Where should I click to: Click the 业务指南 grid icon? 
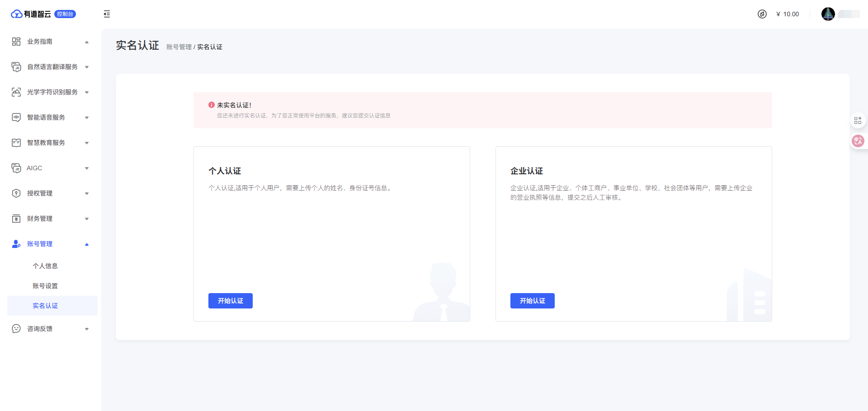tap(16, 42)
